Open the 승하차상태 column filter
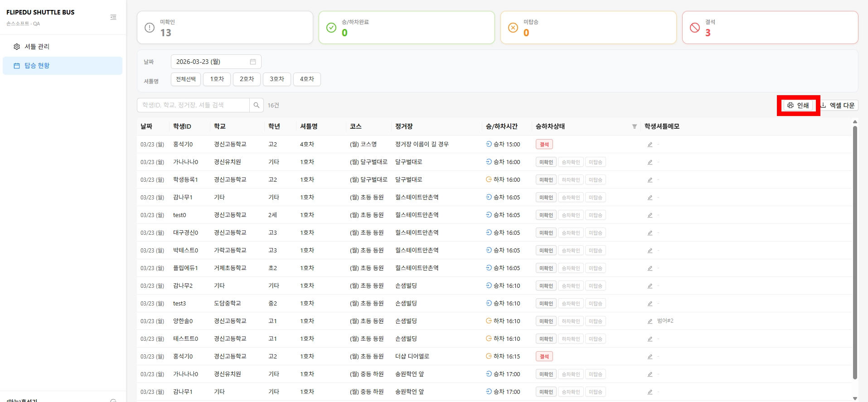868x402 pixels. point(634,126)
